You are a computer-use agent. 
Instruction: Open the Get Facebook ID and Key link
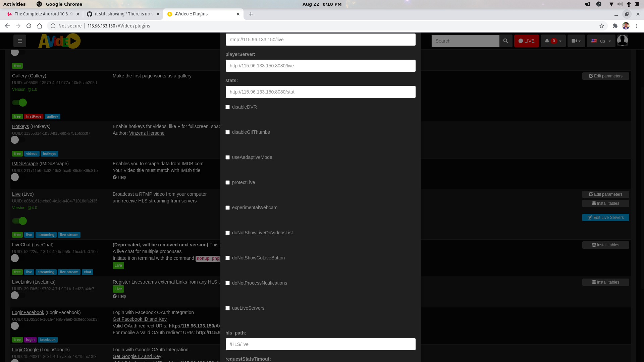point(140,319)
